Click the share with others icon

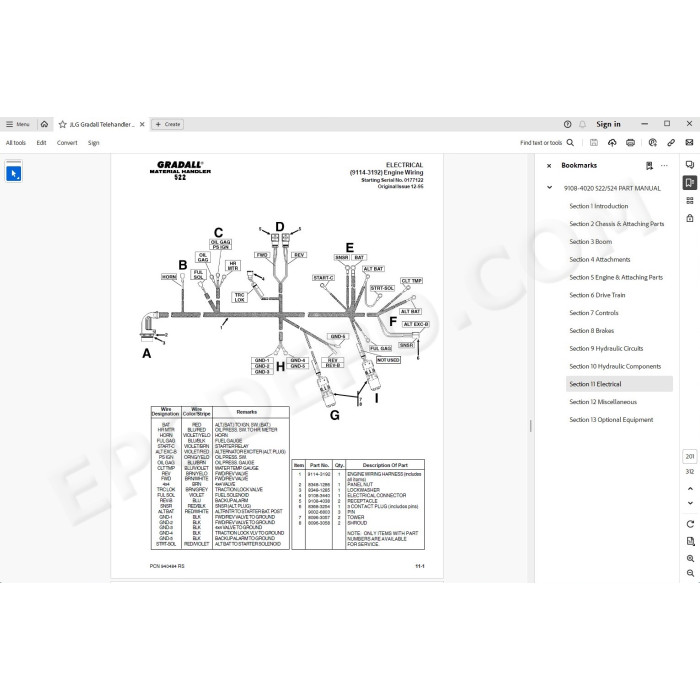tap(653, 142)
